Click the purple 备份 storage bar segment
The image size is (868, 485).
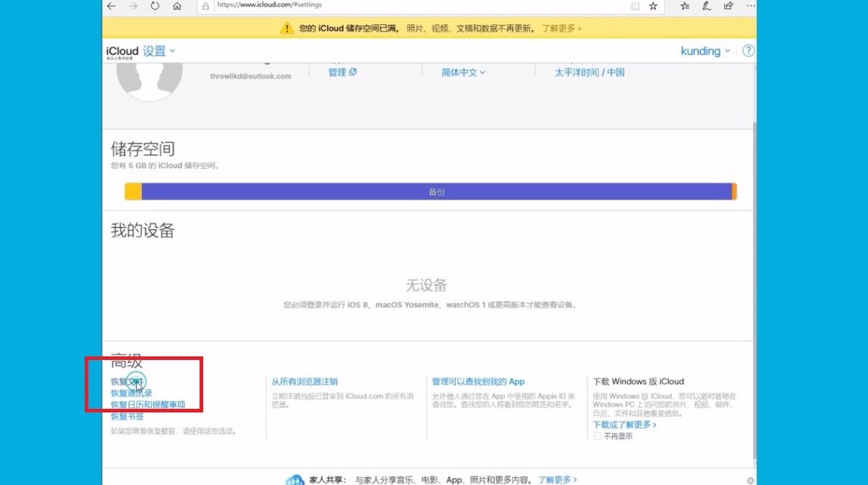coord(437,192)
